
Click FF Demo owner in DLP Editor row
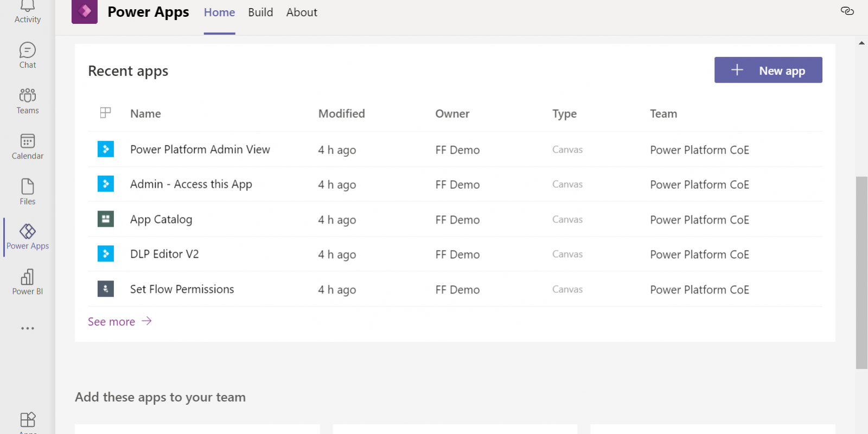click(x=457, y=254)
